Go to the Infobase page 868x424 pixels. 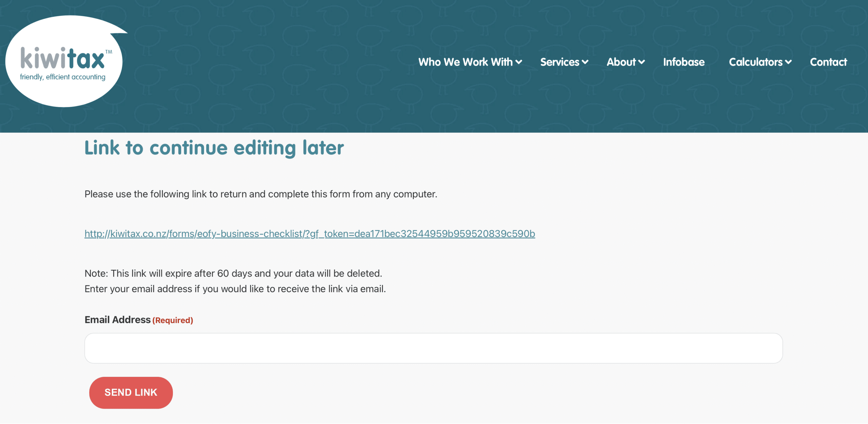click(x=684, y=62)
